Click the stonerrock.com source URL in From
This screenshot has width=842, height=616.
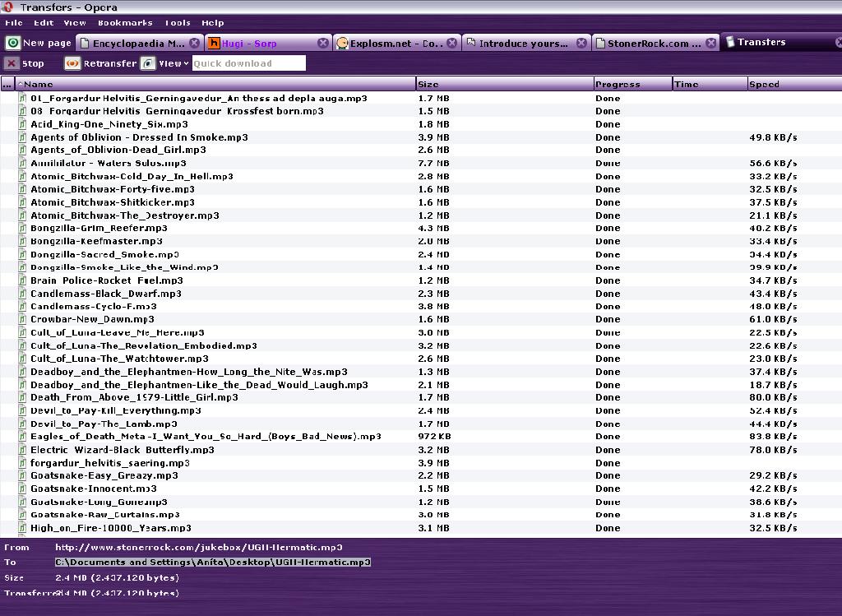[199, 547]
